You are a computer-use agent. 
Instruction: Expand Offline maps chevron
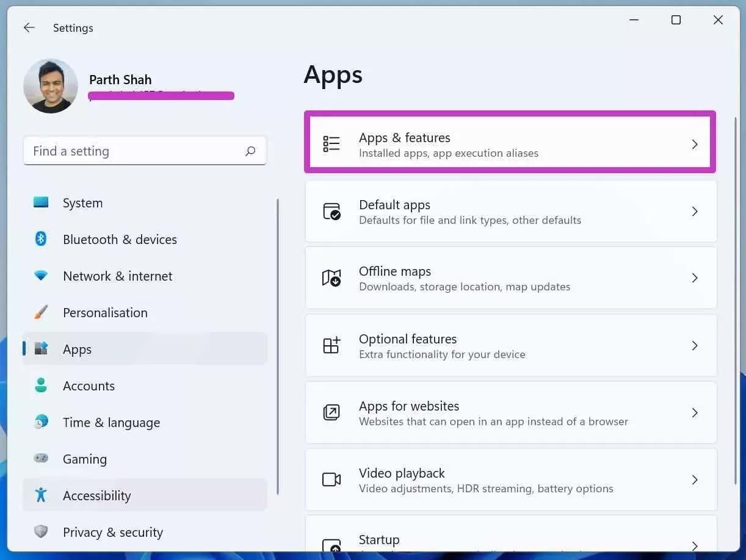(x=695, y=278)
